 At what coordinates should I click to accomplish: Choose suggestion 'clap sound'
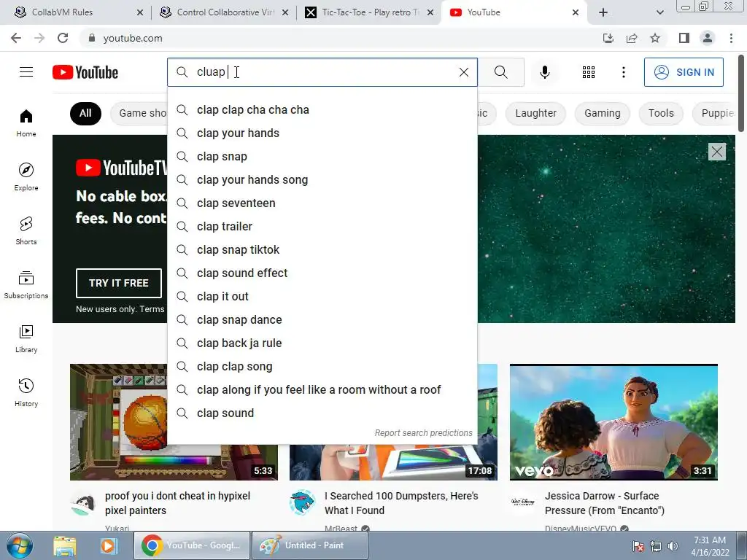coord(322,413)
